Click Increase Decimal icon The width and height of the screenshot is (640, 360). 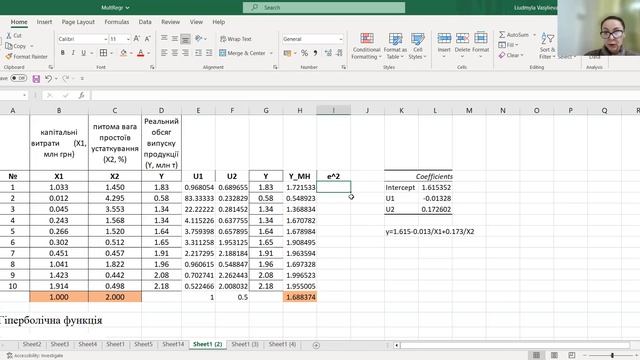coord(328,53)
